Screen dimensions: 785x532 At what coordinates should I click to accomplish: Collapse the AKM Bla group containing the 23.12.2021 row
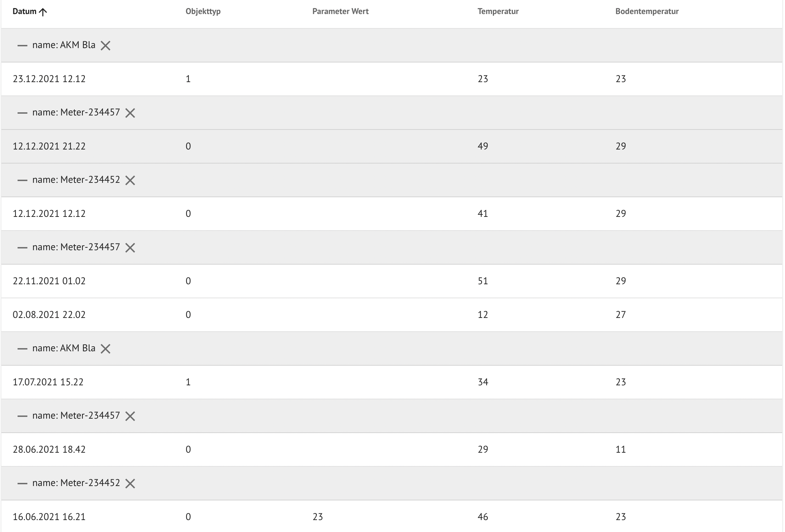coord(22,46)
